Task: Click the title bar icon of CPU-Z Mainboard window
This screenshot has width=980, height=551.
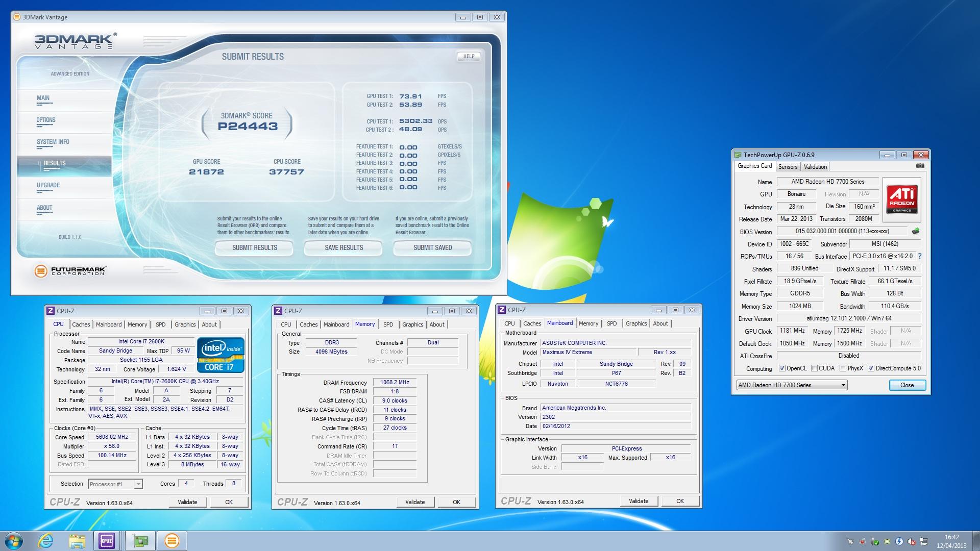Action: click(502, 310)
